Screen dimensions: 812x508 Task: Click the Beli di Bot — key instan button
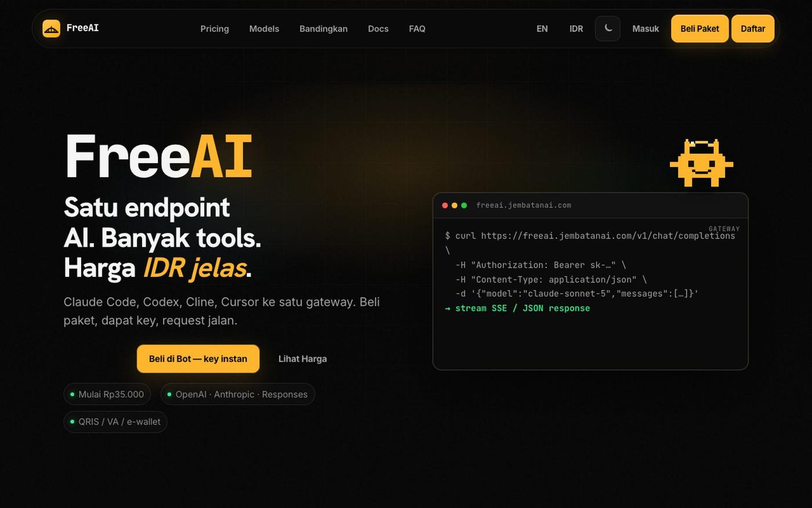[198, 359]
